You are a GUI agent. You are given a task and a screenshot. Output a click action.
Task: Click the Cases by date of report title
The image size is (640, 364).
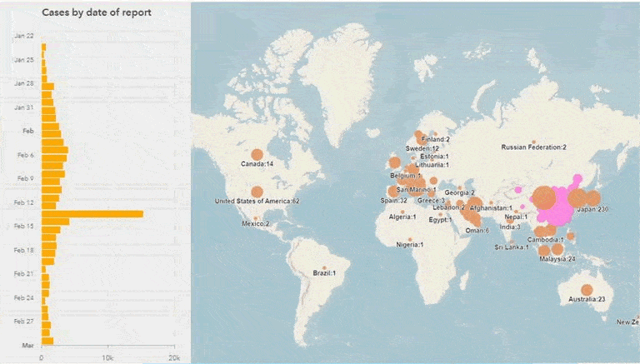[97, 12]
